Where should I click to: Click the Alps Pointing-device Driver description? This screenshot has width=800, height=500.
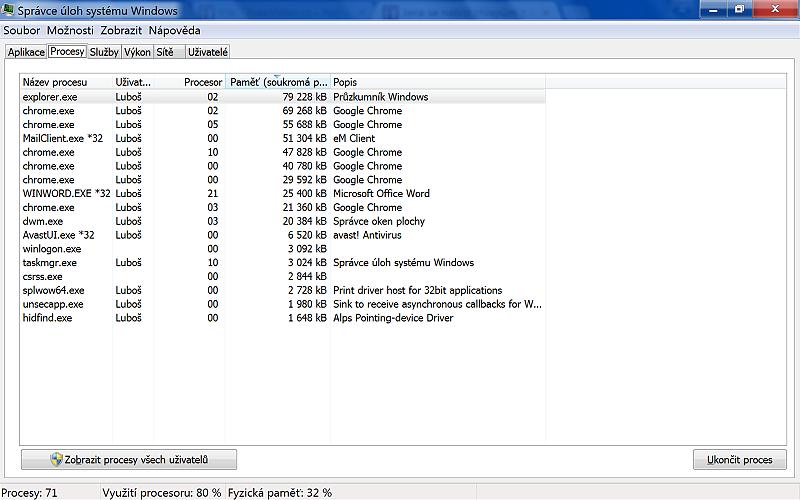click(393, 317)
